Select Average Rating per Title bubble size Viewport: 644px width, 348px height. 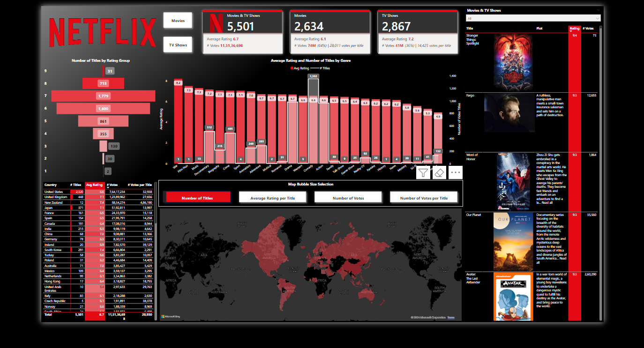pyautogui.click(x=273, y=198)
